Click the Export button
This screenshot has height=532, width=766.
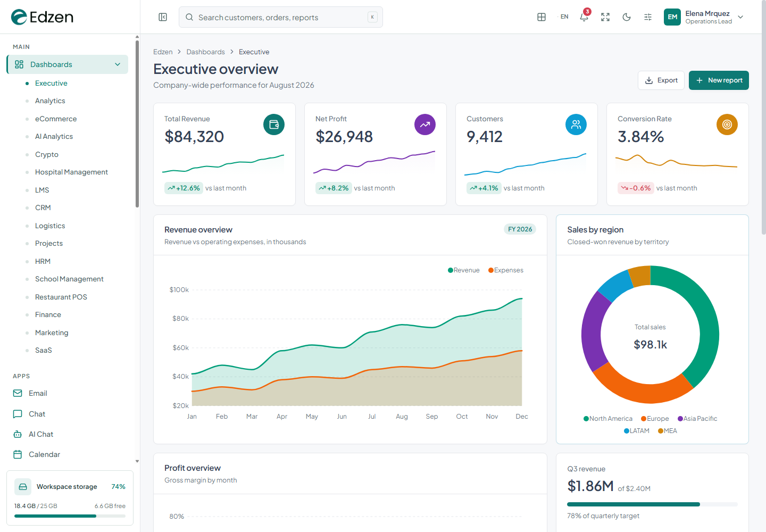(661, 80)
